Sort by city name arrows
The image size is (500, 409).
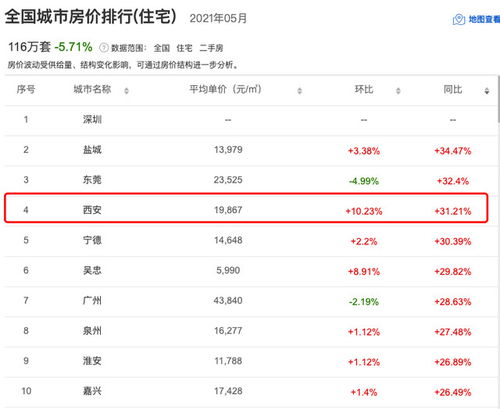(127, 91)
